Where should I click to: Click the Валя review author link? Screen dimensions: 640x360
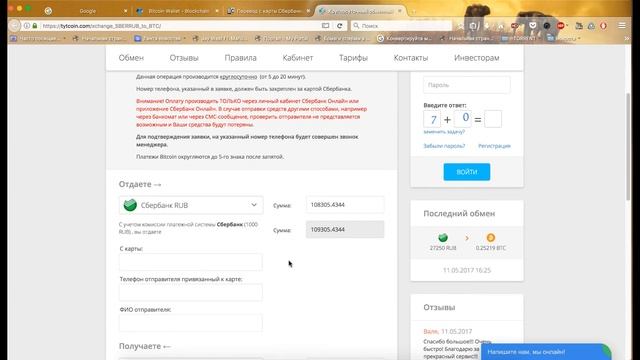pyautogui.click(x=431, y=331)
